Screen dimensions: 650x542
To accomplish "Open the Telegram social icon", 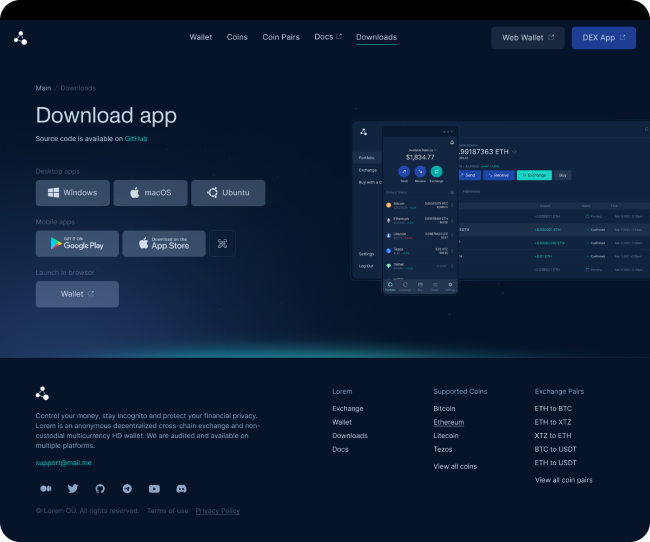I will tap(127, 489).
